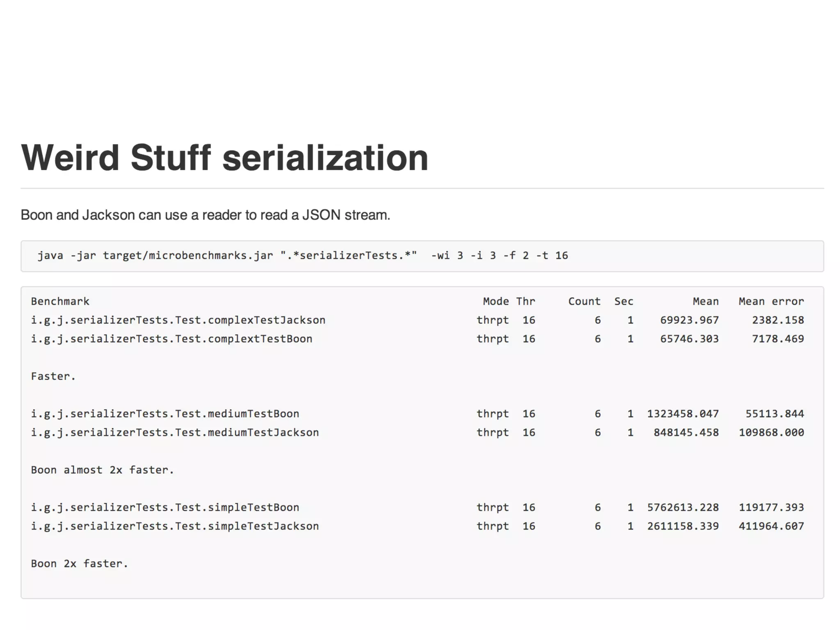Click the mean value 5762613.228
The image size is (840, 630).
(x=682, y=507)
